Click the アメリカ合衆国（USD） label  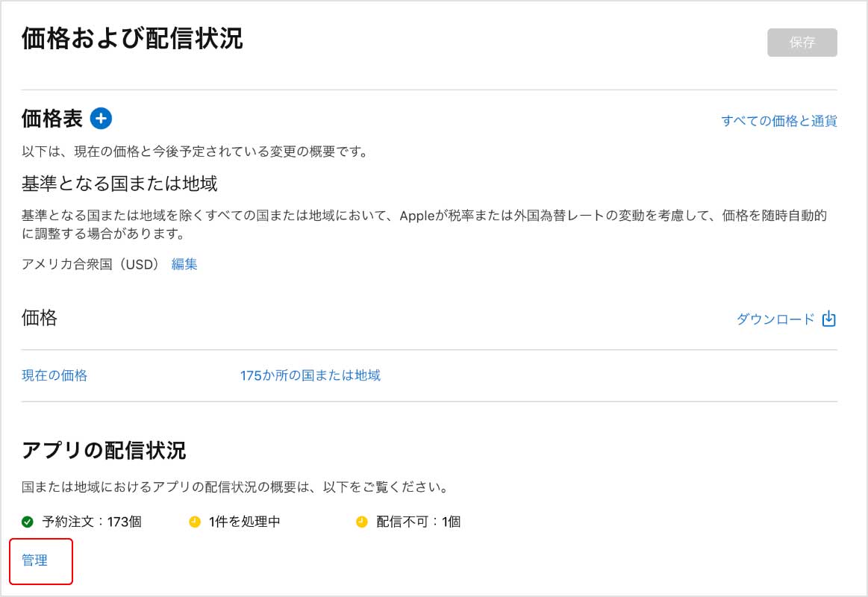point(92,264)
